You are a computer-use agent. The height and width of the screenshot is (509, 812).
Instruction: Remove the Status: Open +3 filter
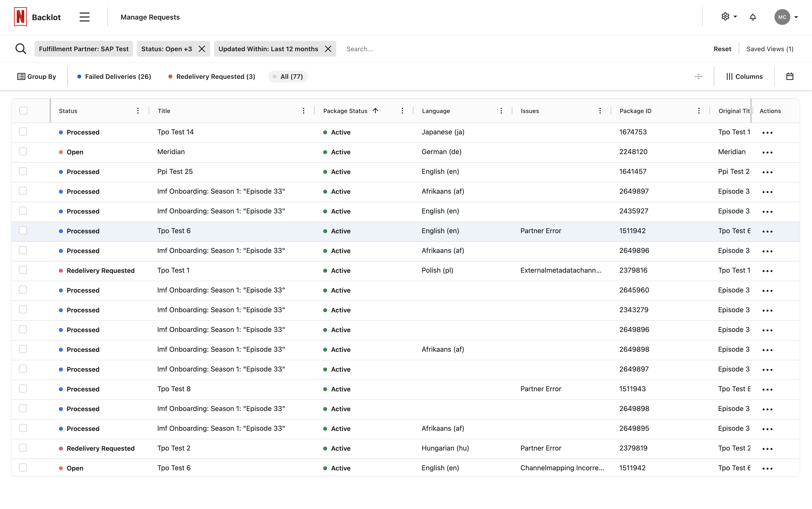[x=202, y=49]
